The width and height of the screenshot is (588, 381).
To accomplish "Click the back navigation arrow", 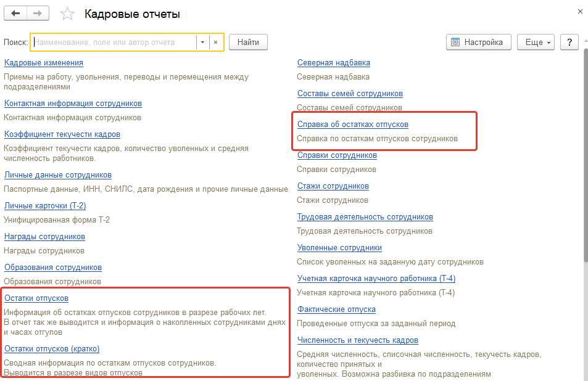I will (15, 14).
